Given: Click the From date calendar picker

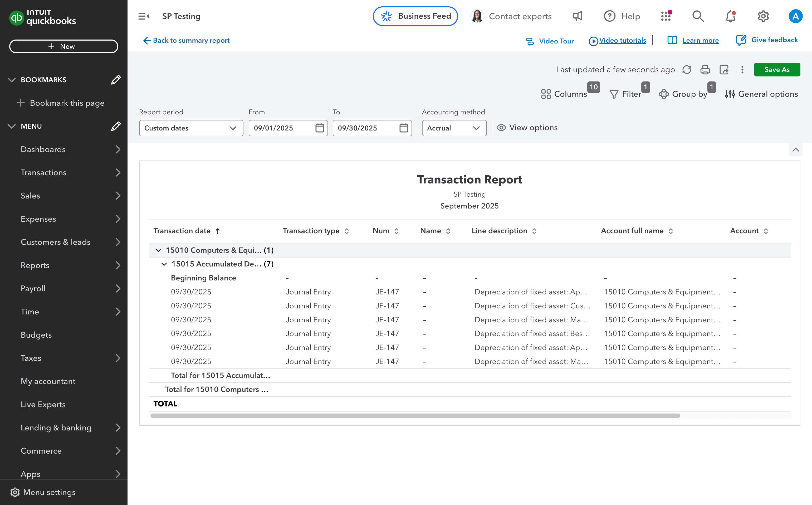Looking at the screenshot, I should [x=319, y=128].
